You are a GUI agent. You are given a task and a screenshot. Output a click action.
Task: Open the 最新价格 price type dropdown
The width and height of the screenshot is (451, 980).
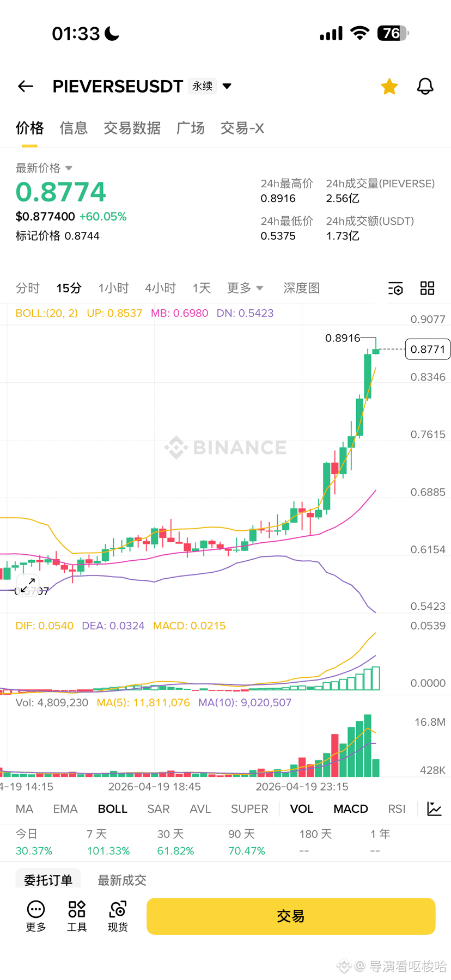[x=44, y=168]
